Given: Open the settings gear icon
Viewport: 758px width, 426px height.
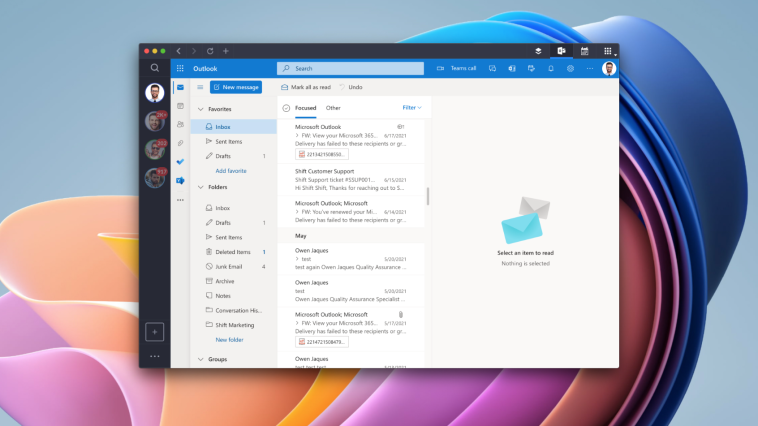Looking at the screenshot, I should (x=570, y=68).
